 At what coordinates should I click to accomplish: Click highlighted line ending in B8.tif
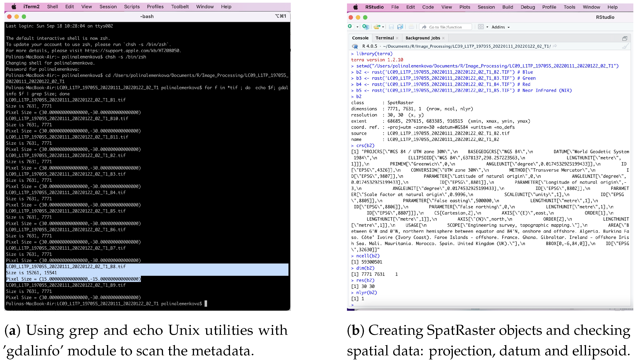(x=66, y=267)
